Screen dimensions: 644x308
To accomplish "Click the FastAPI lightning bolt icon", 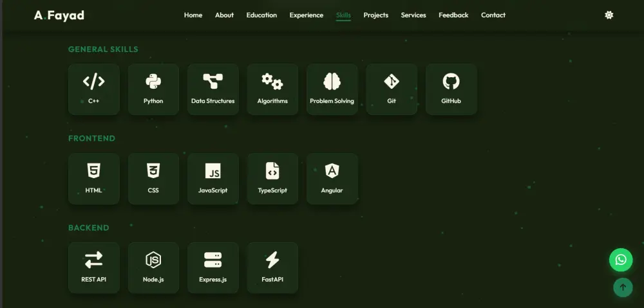I will point(272,260).
